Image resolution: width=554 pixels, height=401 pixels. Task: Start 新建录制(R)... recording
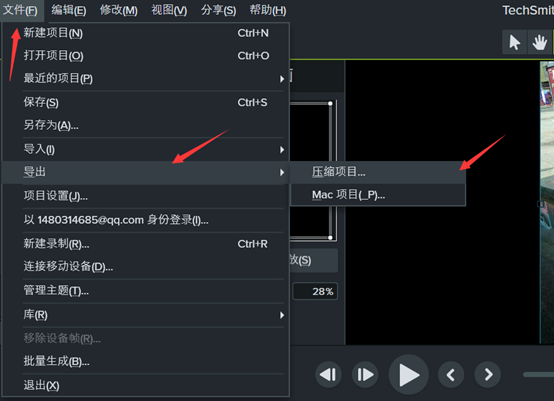tap(146, 244)
